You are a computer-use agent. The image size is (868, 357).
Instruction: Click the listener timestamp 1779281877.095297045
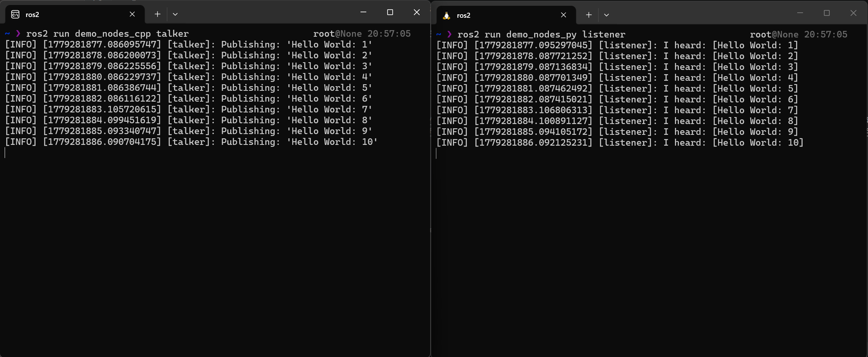pyautogui.click(x=533, y=46)
